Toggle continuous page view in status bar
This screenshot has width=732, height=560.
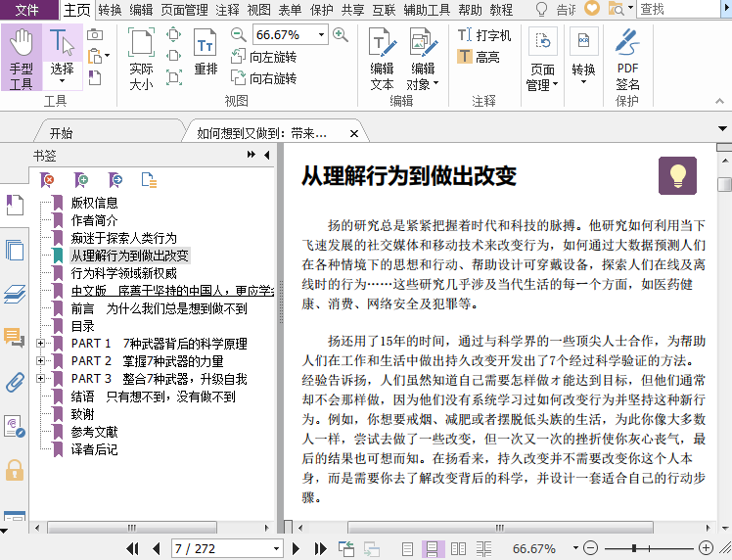[x=432, y=548]
